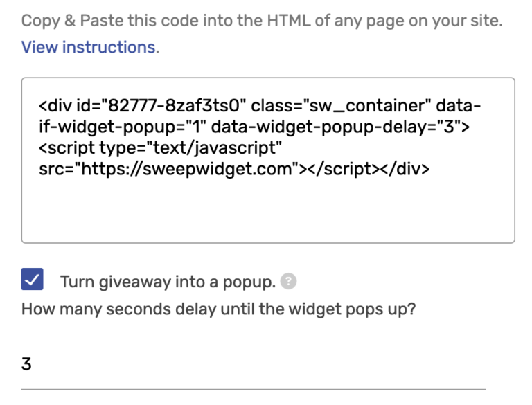
Task: Click inside the embed code text box
Action: click(268, 160)
